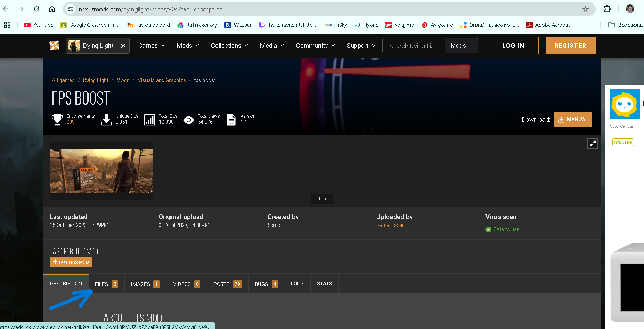
Task: Select the DESCRIPTION tab
Action: (66, 284)
